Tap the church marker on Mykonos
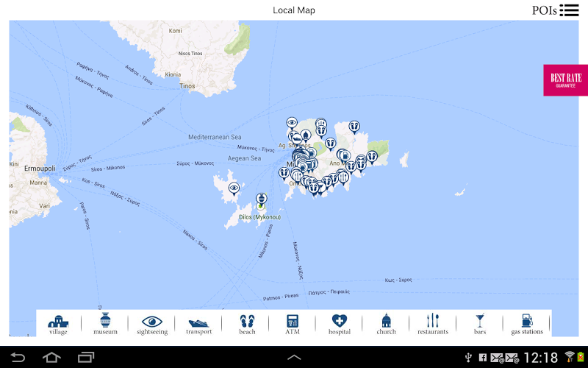 click(x=306, y=135)
